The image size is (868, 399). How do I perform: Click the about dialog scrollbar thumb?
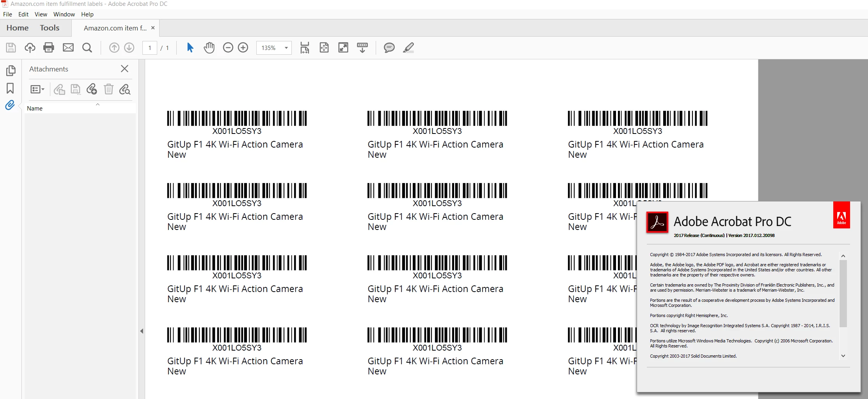[843, 294]
